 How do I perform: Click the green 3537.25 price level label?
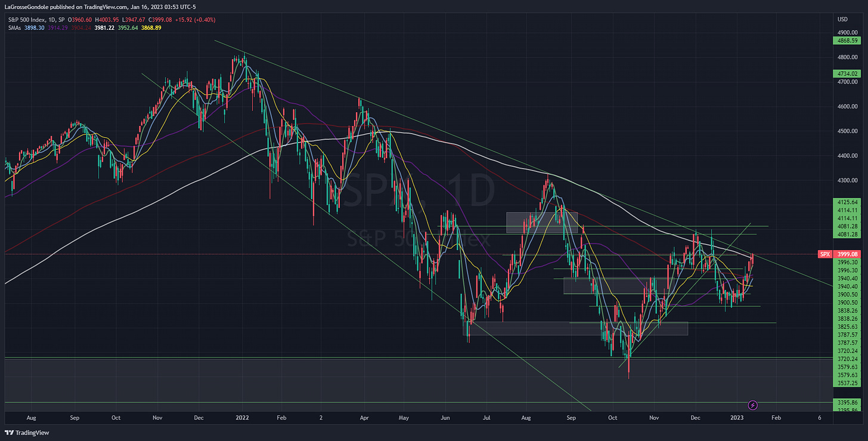click(847, 383)
